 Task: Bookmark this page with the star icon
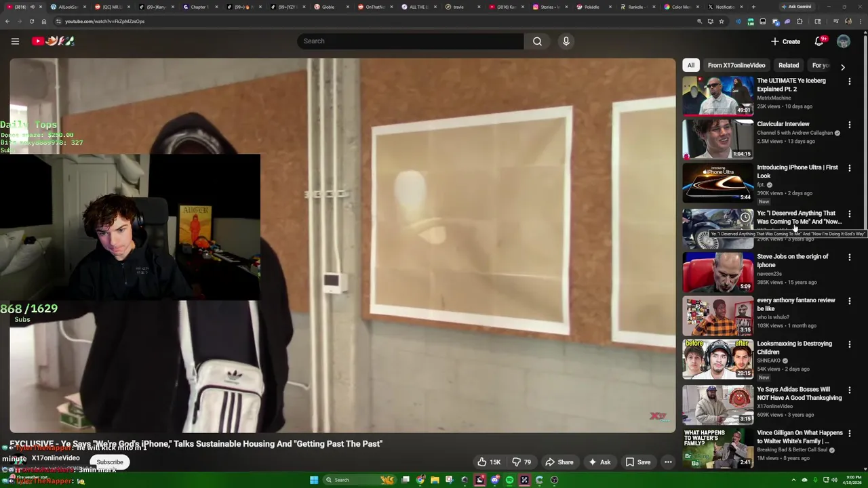coord(722,21)
